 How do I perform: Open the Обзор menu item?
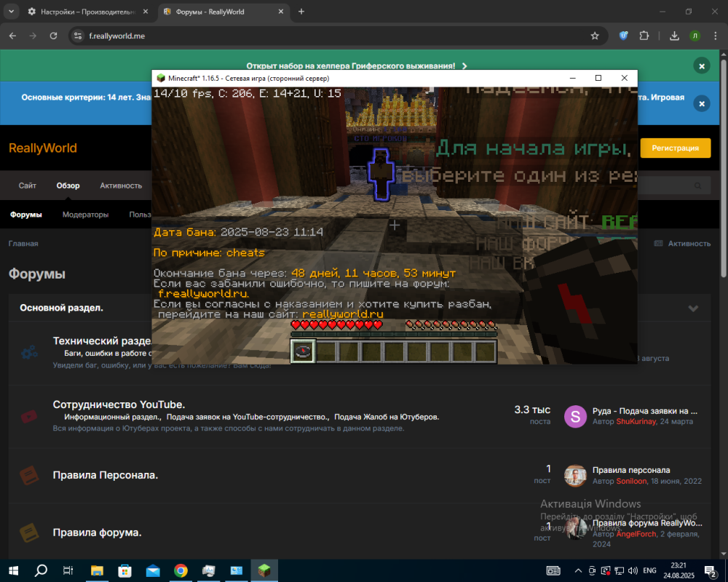point(68,186)
